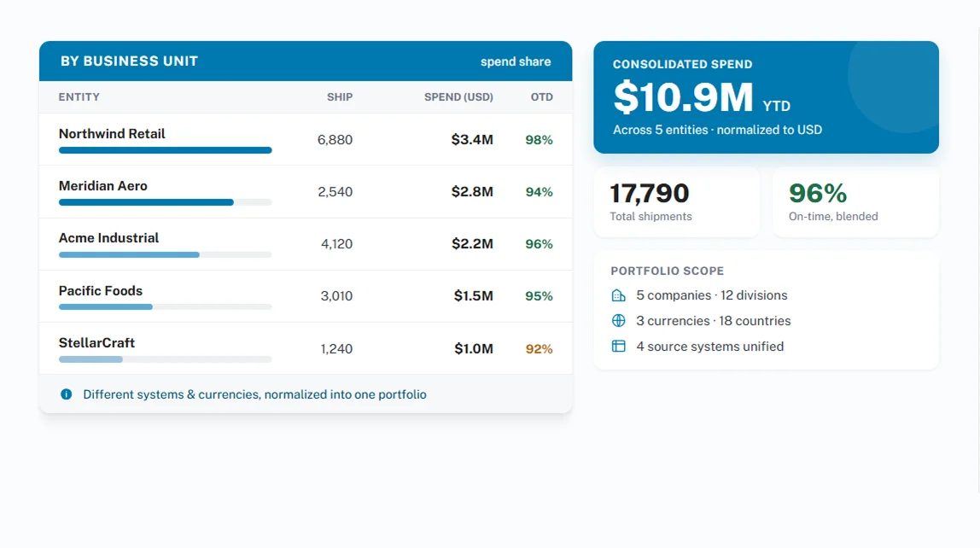980x548 pixels.
Task: Click the $1.5M spend value
Action: pos(474,296)
